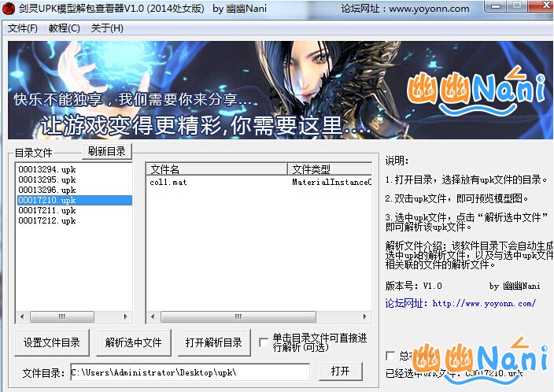Click the 打开 button
The height and width of the screenshot is (392, 554).
click(x=340, y=371)
